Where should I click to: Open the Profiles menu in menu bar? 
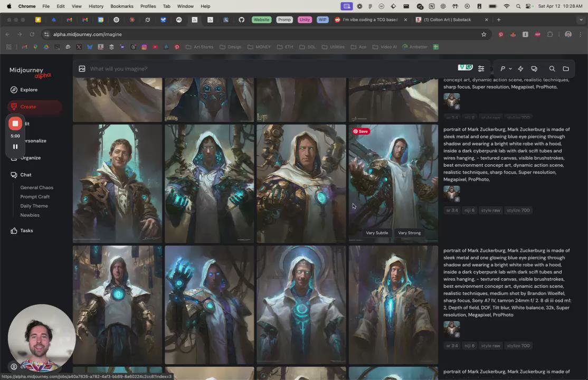(148, 6)
